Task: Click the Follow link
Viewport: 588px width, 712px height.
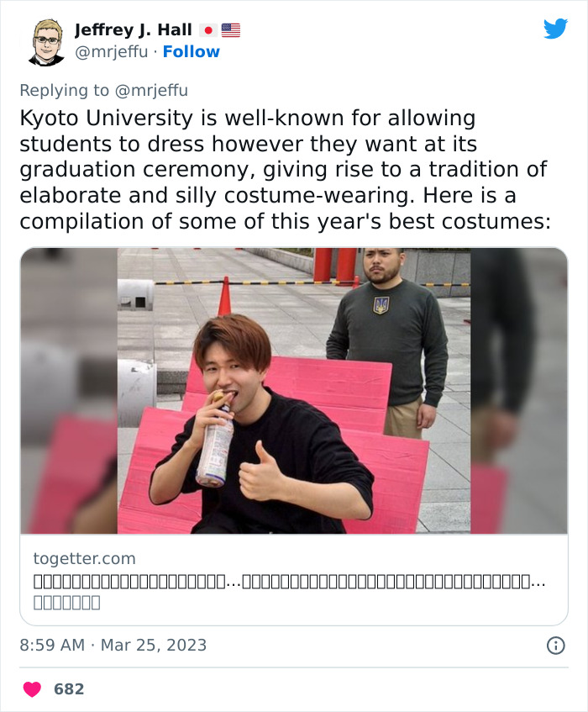Action: (192, 51)
